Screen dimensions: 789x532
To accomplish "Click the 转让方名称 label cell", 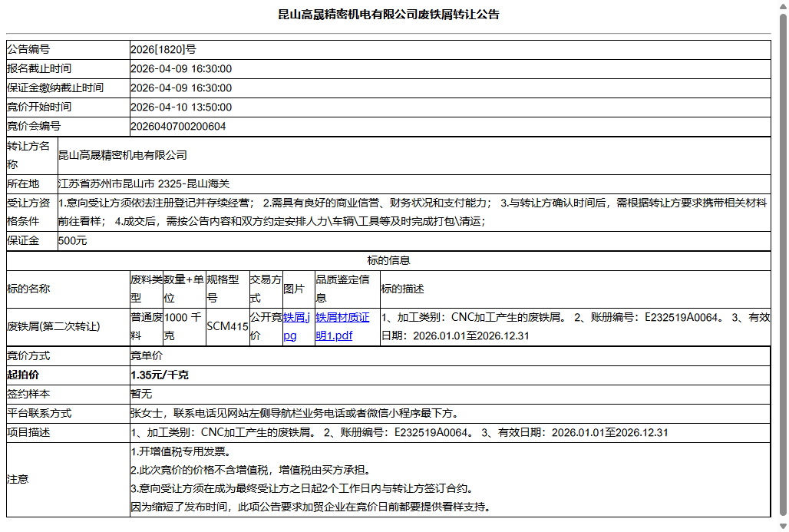I will 32,156.
